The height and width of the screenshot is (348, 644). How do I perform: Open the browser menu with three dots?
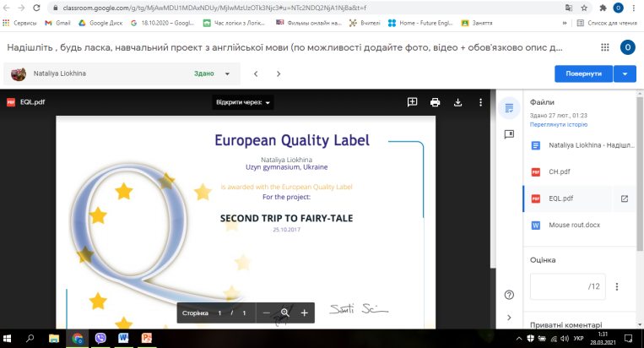pos(634,8)
